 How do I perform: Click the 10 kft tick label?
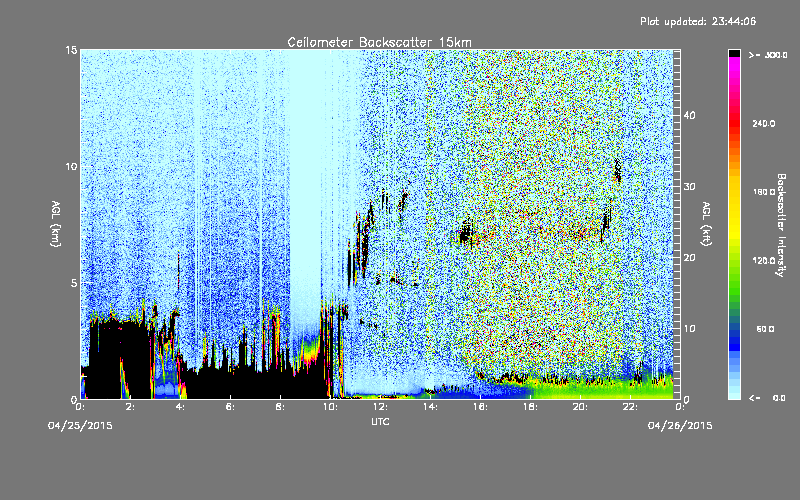coord(689,328)
